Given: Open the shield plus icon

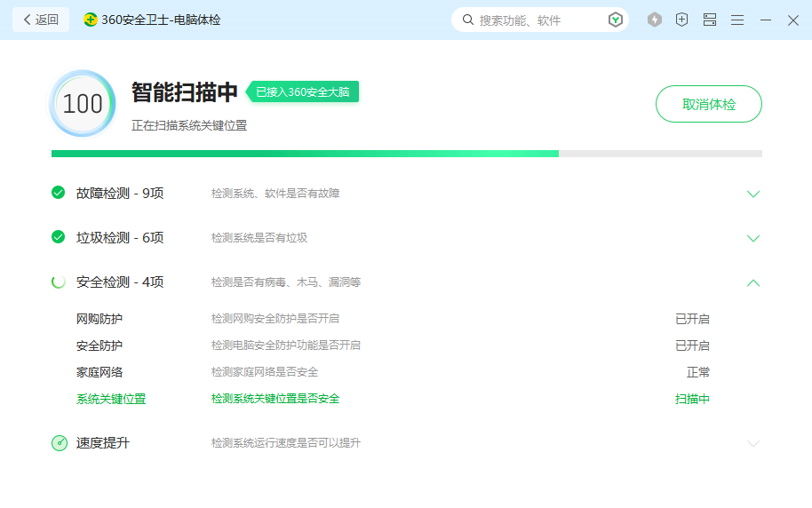Looking at the screenshot, I should (682, 20).
